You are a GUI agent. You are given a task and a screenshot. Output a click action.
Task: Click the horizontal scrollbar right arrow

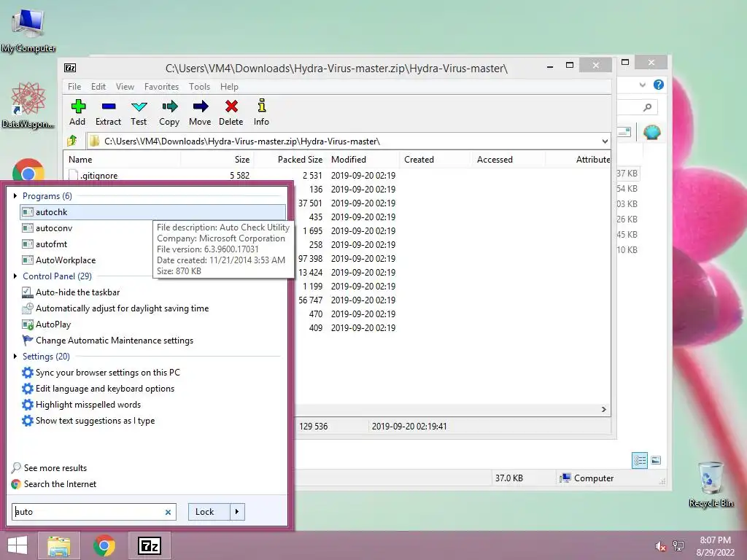pyautogui.click(x=603, y=410)
